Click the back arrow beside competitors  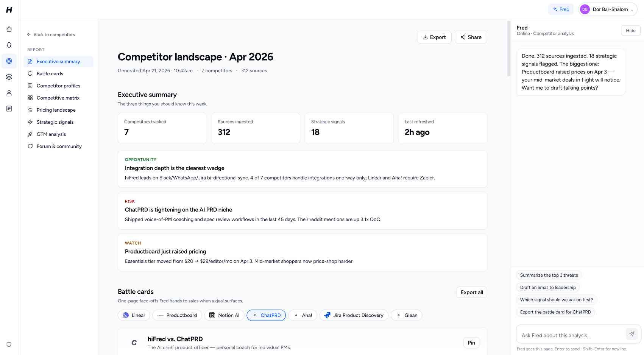point(29,34)
